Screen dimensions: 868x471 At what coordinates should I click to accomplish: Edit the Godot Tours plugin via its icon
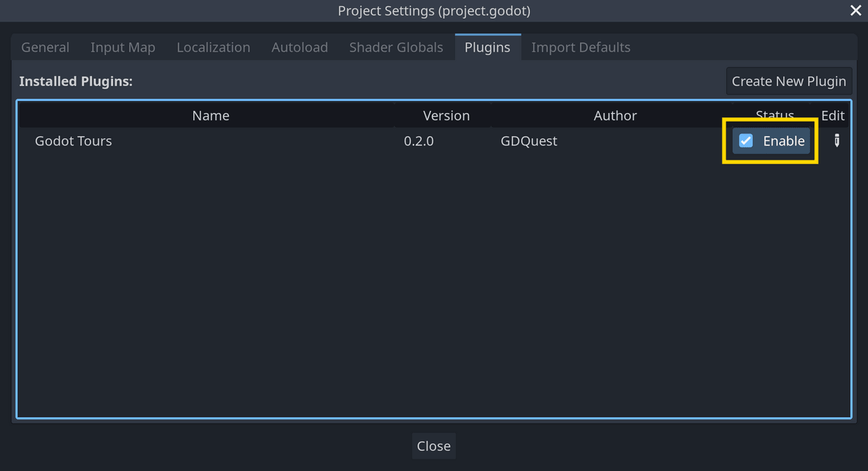(x=836, y=141)
